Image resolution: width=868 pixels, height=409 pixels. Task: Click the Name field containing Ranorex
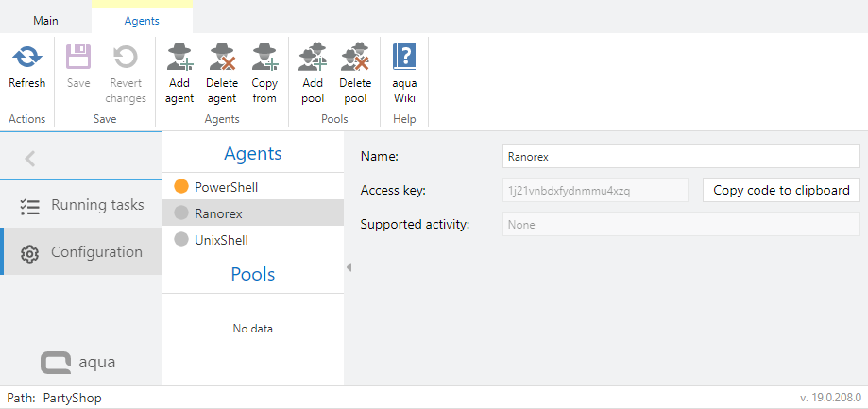680,155
